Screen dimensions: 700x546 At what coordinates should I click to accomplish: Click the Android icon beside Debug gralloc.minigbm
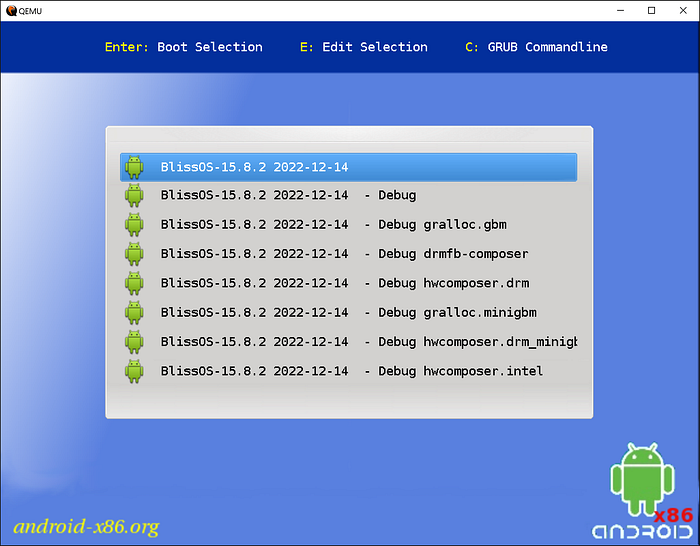[x=134, y=313]
